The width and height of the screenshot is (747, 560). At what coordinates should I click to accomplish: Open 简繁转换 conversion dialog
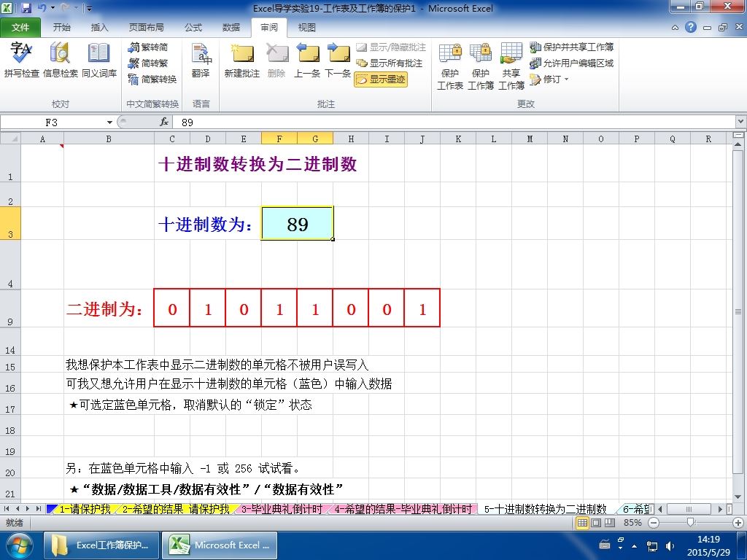coord(152,79)
